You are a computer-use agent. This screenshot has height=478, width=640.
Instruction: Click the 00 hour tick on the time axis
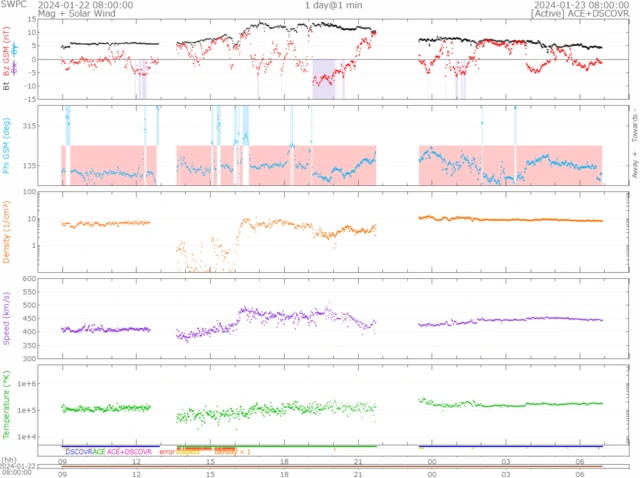[431, 461]
